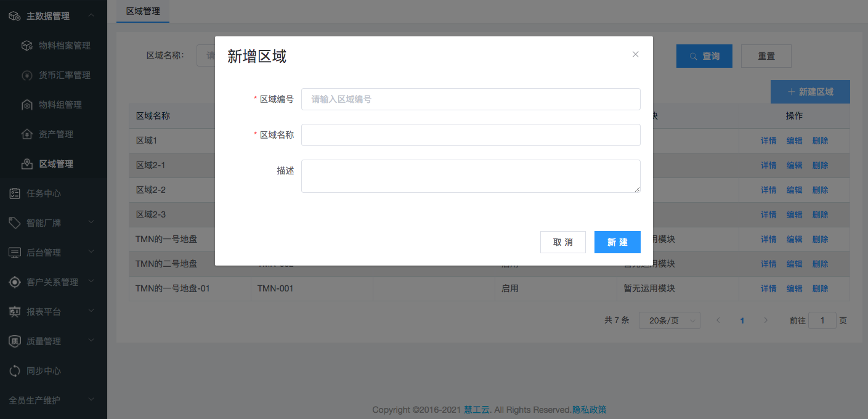This screenshot has width=868, height=419.
Task: Click the 区域编号 input field
Action: pos(471,99)
